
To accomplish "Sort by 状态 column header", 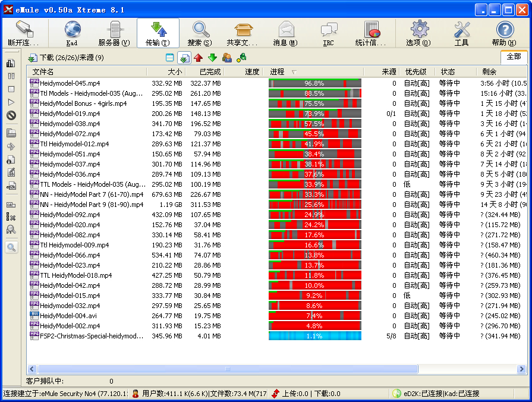I will point(457,72).
